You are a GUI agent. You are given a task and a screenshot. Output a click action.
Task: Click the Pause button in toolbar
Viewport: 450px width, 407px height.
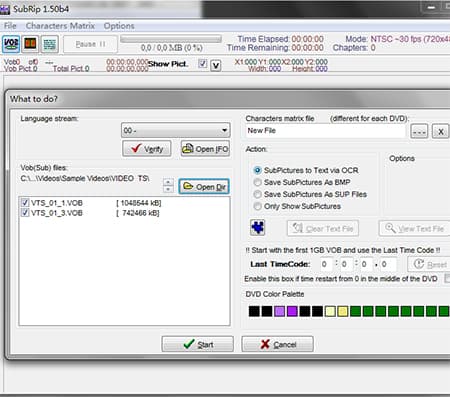click(90, 44)
